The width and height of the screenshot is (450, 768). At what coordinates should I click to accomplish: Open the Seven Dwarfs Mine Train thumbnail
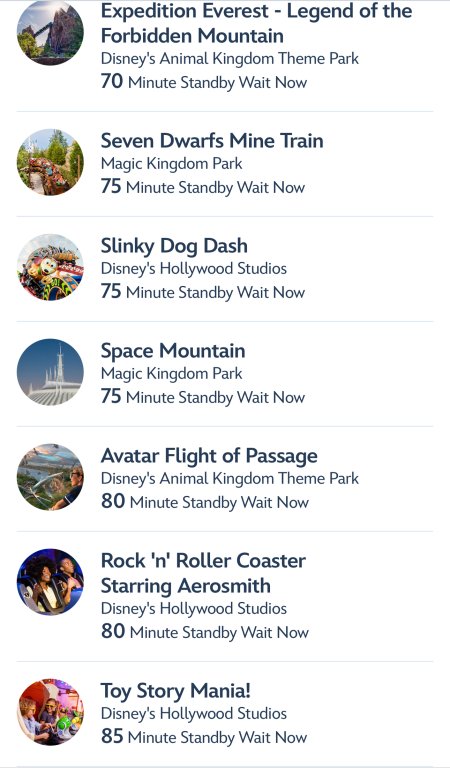pos(50,162)
